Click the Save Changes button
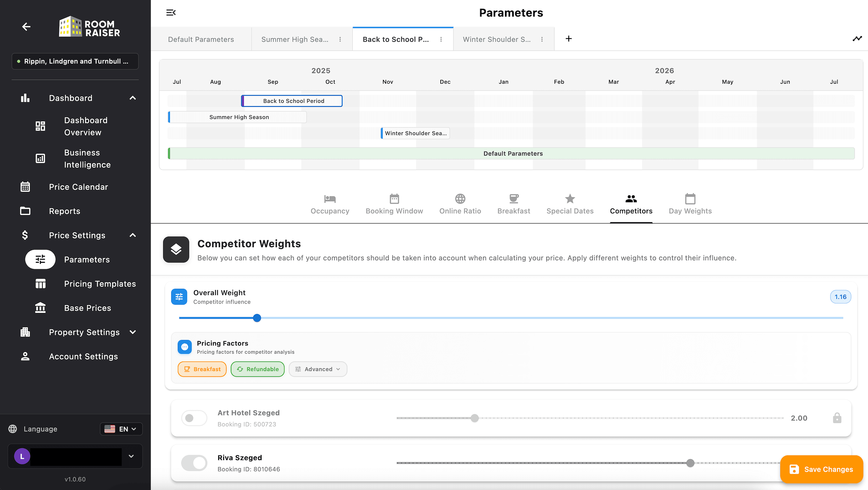The width and height of the screenshot is (868, 490). click(x=821, y=469)
